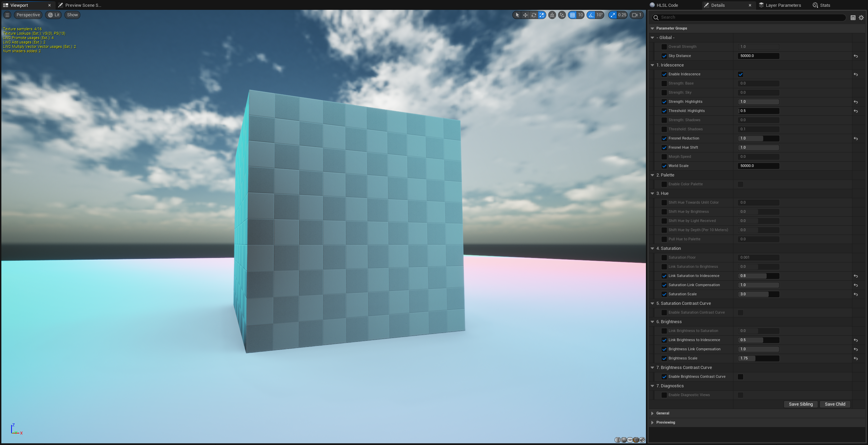Reset Sky Distance to default
This screenshot has height=445, width=868.
[856, 56]
